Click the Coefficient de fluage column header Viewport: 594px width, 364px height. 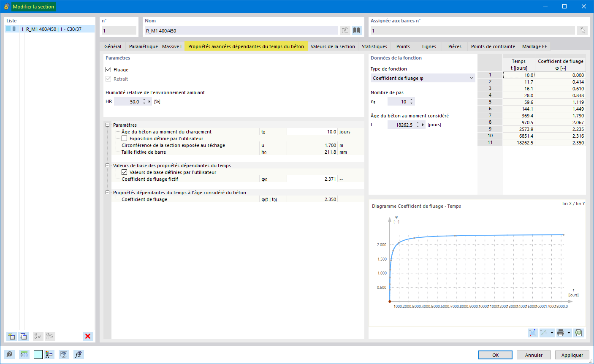[560, 65]
